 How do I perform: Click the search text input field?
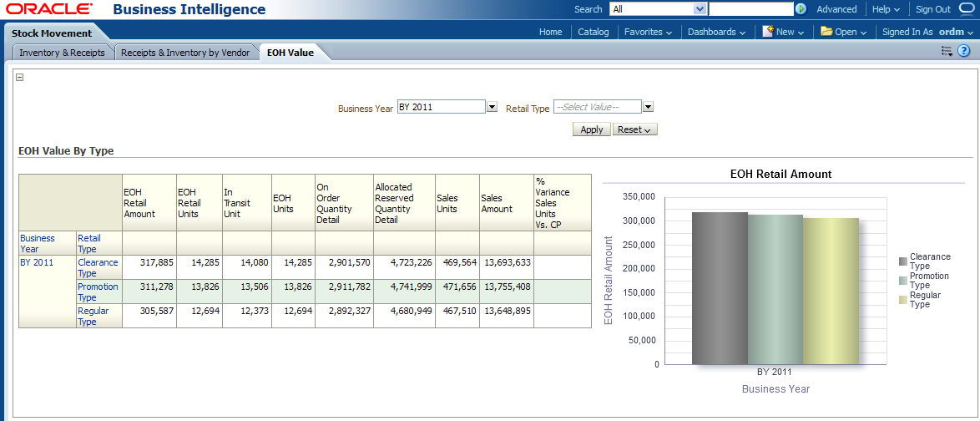[x=750, y=9]
